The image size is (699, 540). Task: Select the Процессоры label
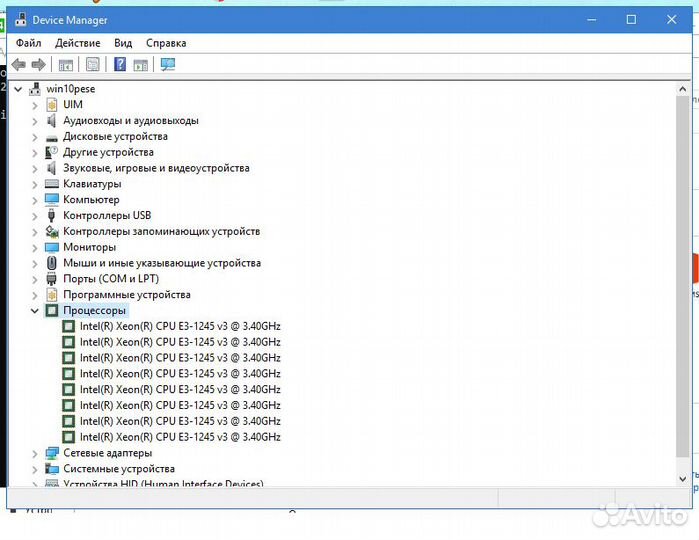tap(95, 310)
